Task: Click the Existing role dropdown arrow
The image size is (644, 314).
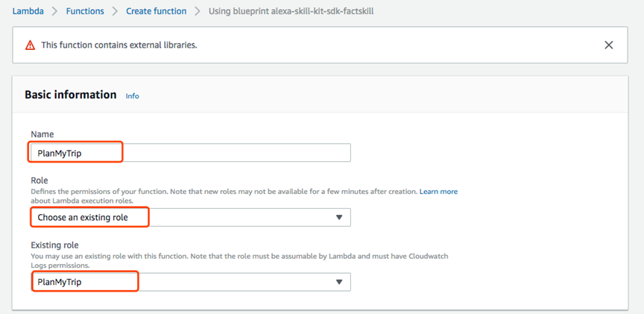Action: click(x=339, y=282)
